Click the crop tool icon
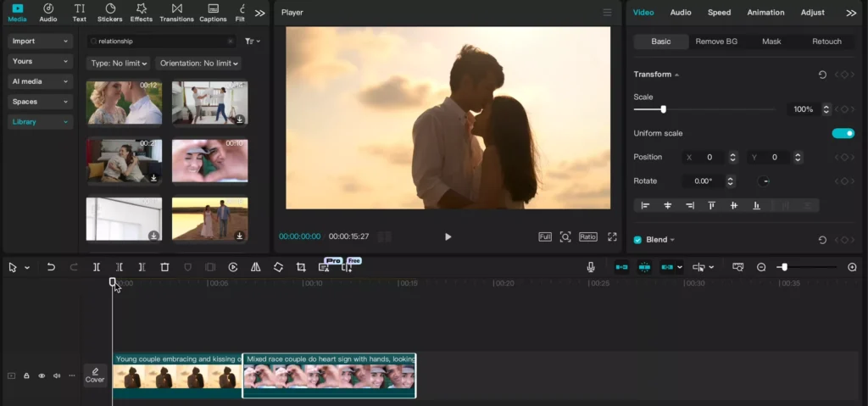Image resolution: width=868 pixels, height=406 pixels. [x=301, y=267]
